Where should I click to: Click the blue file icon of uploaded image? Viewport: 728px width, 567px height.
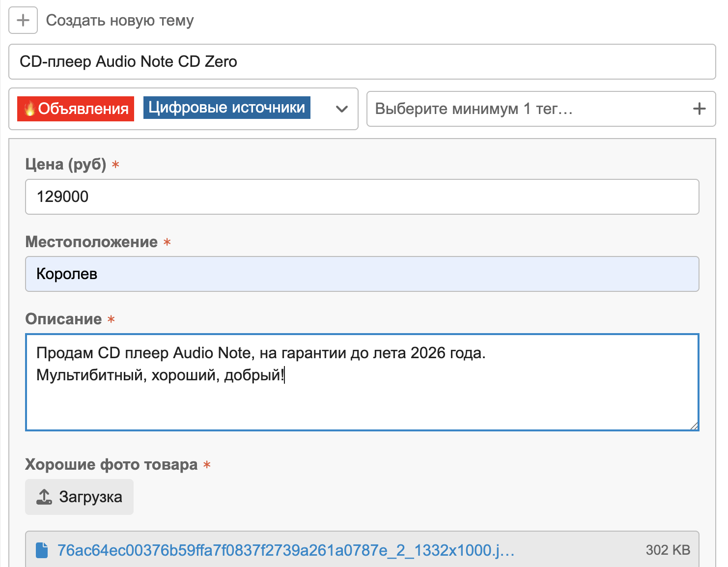point(42,550)
